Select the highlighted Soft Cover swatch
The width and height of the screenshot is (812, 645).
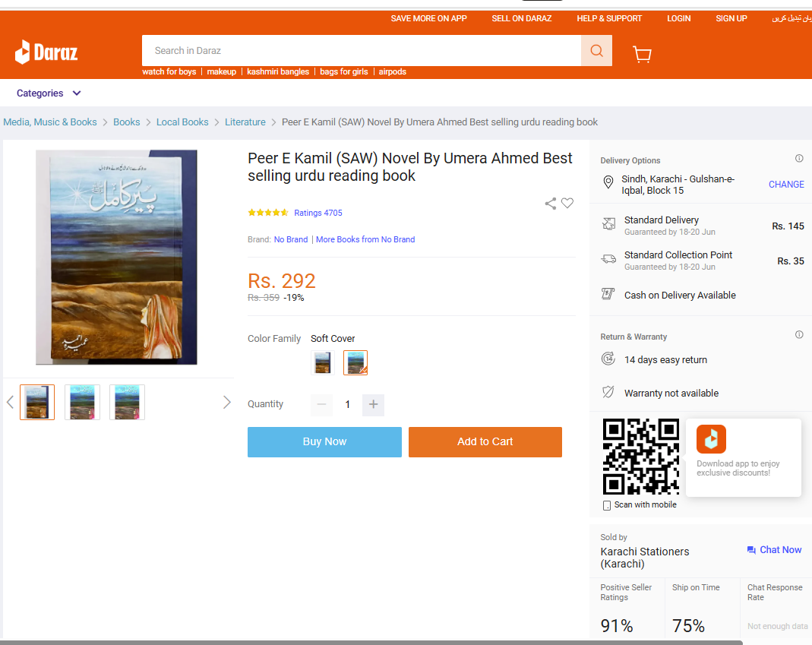[x=355, y=362]
